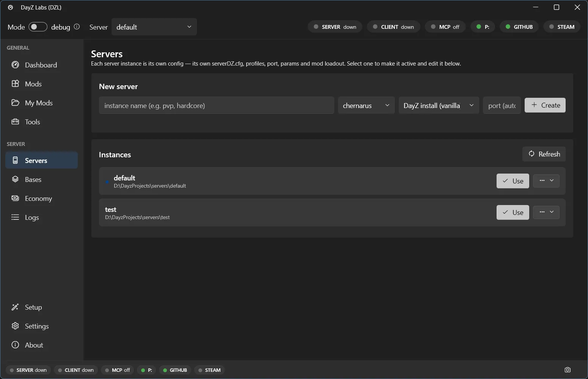Click the Mods grid icon in sidebar
The width and height of the screenshot is (588, 379).
15,84
